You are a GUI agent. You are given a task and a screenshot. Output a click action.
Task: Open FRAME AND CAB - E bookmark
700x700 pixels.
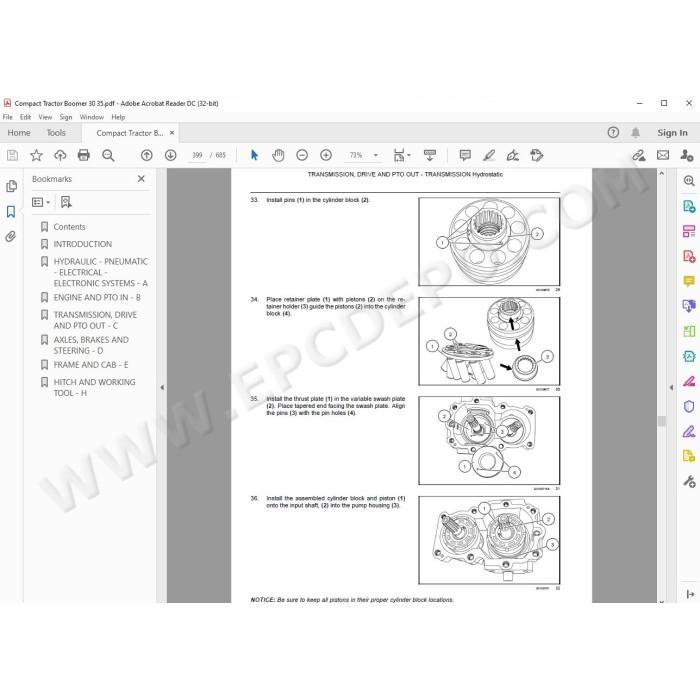91,365
